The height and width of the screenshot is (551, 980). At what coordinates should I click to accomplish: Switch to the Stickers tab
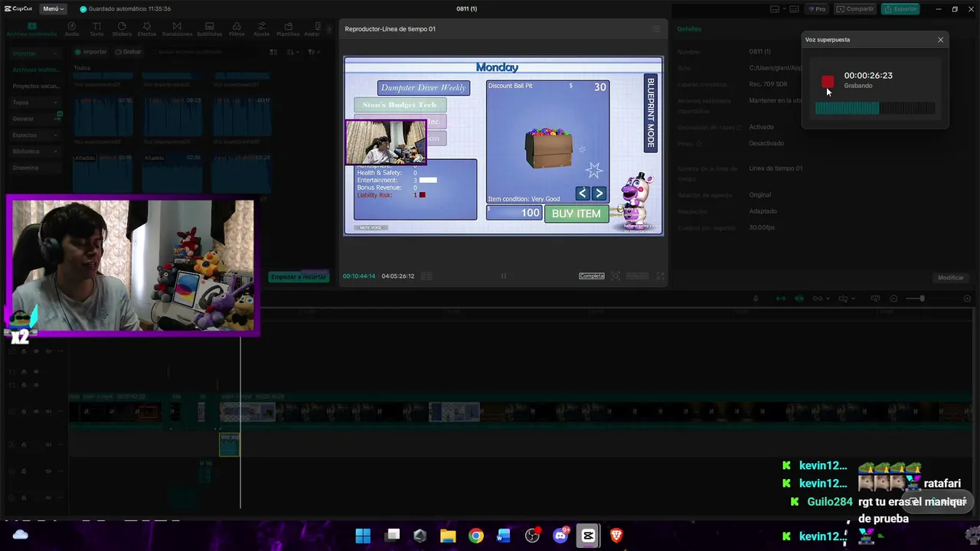pyautogui.click(x=122, y=30)
